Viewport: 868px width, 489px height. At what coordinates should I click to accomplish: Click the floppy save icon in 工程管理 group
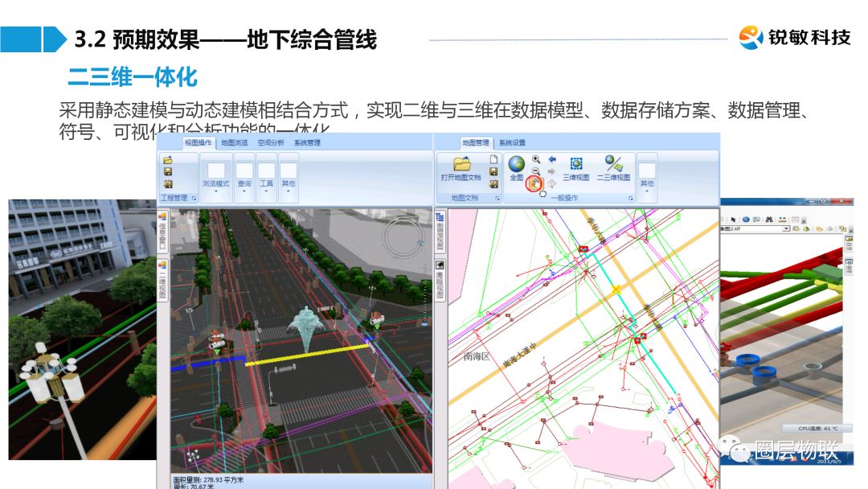point(168,171)
